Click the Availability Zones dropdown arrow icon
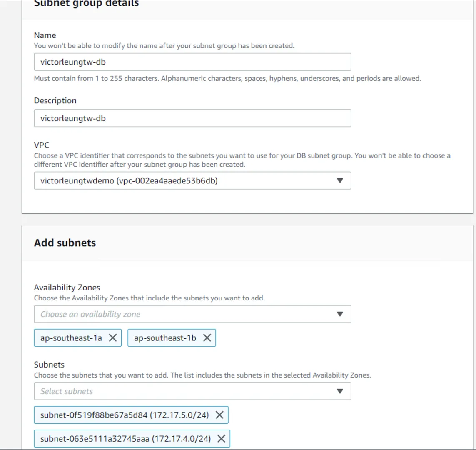This screenshot has width=476, height=450. tap(340, 314)
